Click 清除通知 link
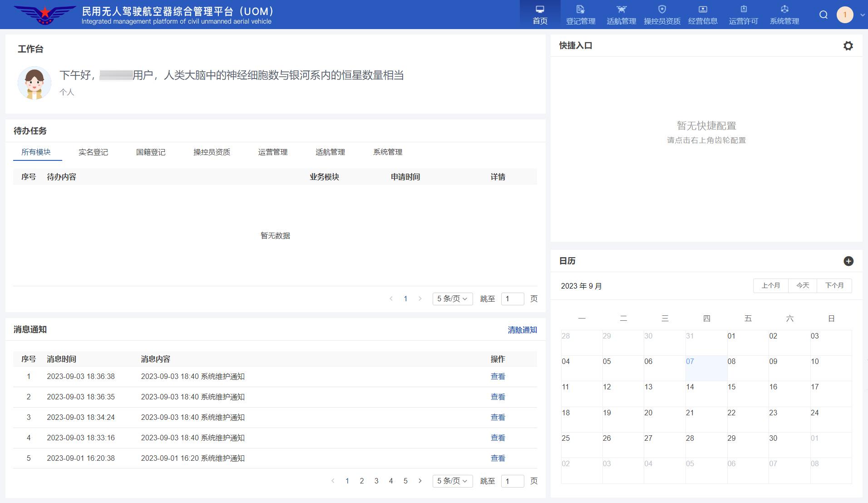 [x=522, y=330]
